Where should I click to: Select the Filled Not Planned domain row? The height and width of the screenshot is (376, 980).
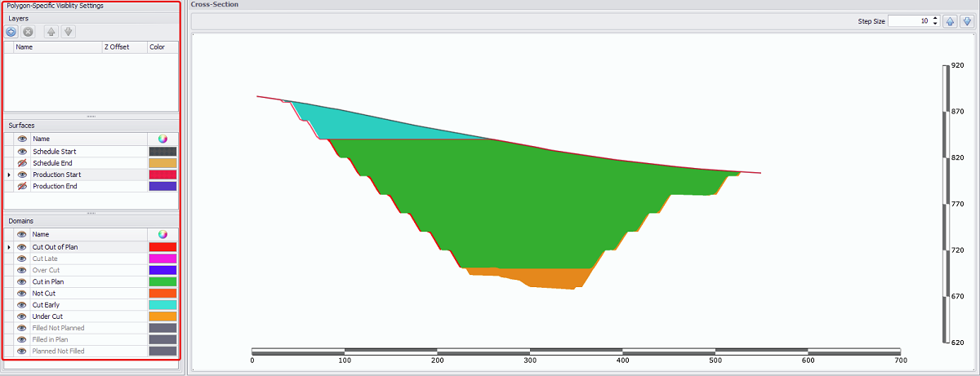(x=91, y=328)
